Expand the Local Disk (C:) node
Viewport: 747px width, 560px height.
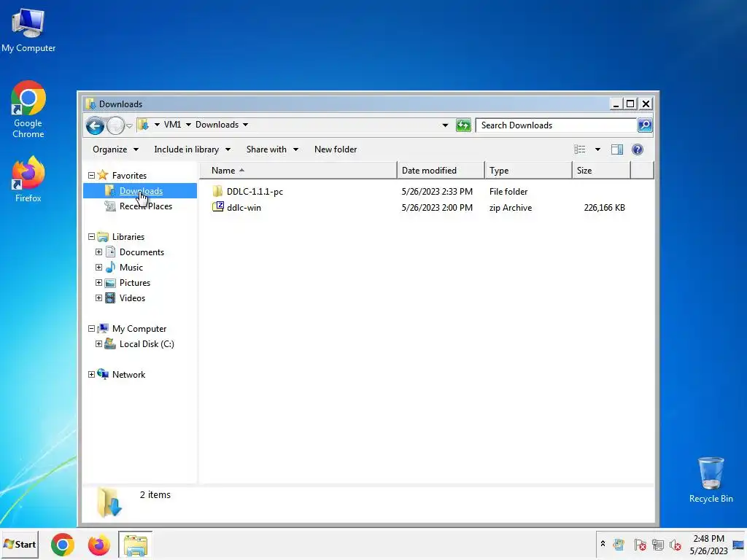pyautogui.click(x=98, y=344)
